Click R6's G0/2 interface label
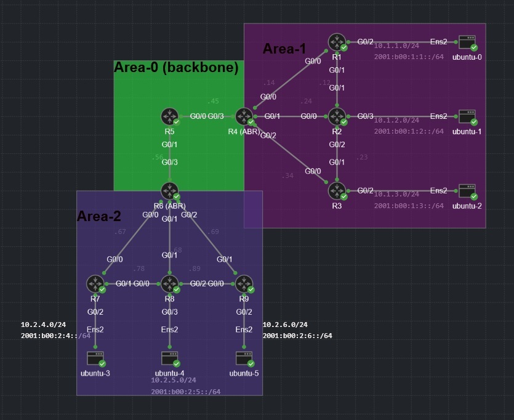 (189, 215)
